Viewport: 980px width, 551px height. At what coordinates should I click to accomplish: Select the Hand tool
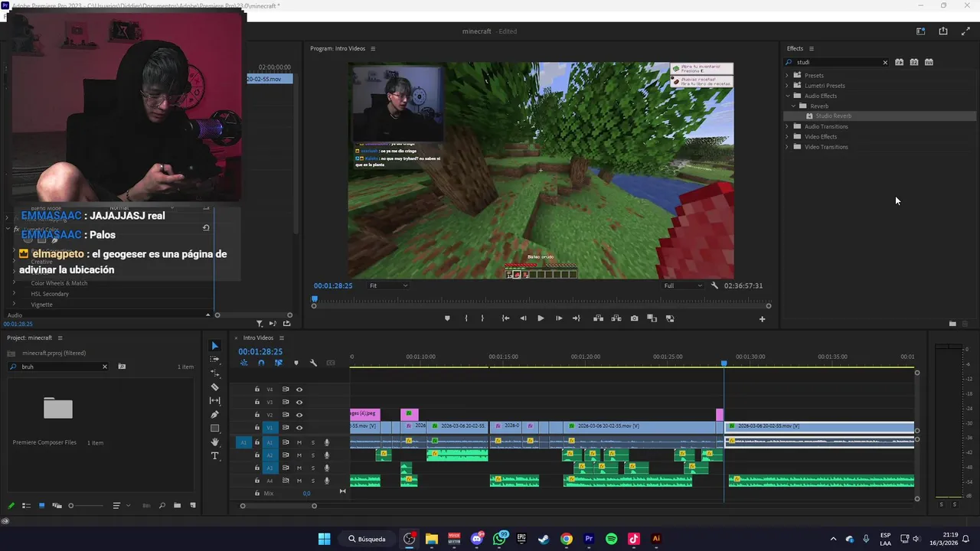215,442
